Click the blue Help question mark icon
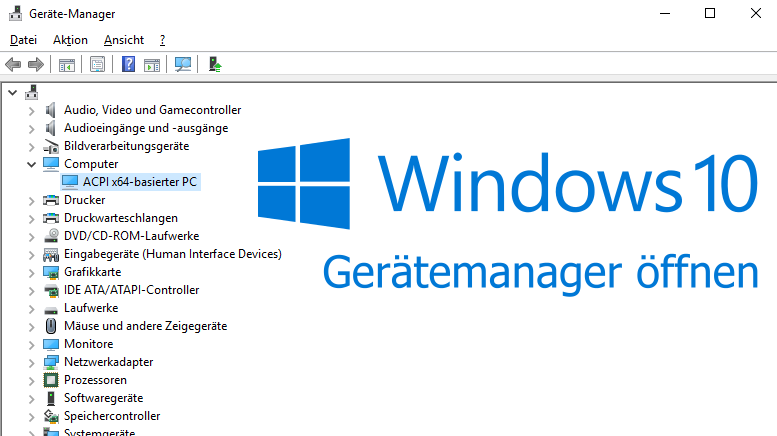The width and height of the screenshot is (777, 436). (128, 64)
